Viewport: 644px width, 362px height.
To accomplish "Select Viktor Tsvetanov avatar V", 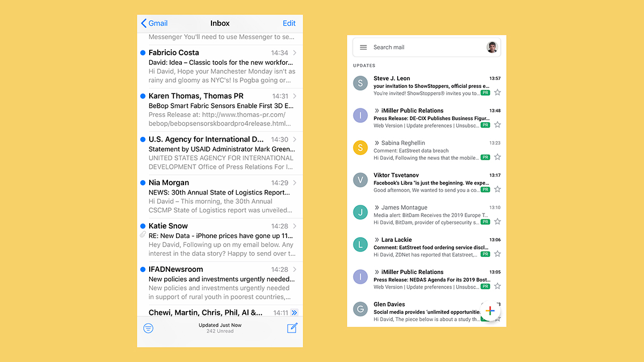I will click(x=360, y=180).
